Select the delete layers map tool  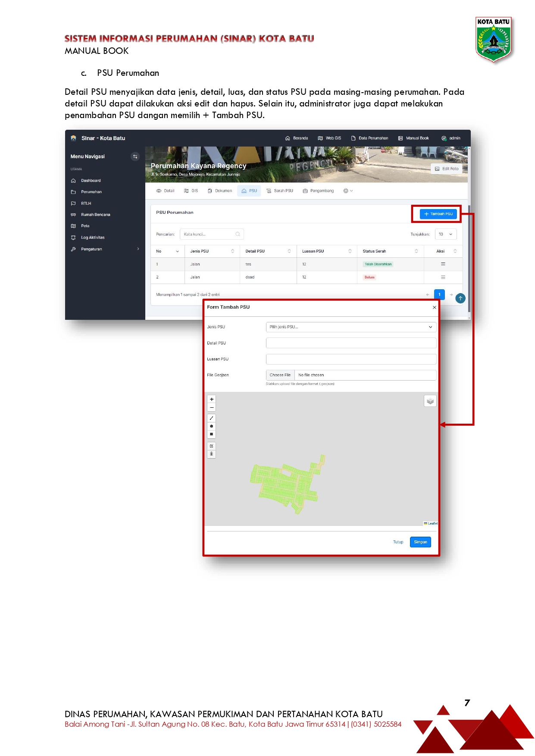coord(212,454)
